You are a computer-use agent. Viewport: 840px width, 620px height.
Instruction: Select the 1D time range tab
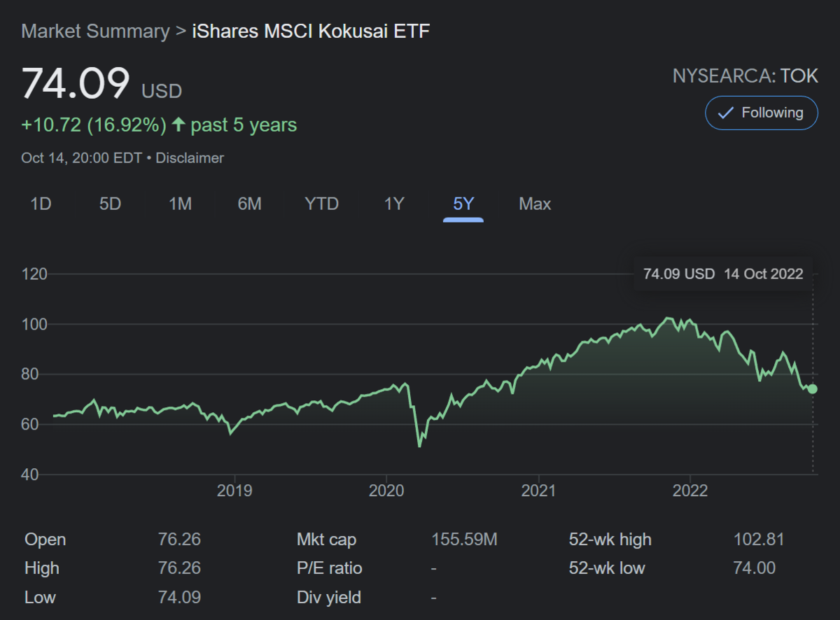click(x=41, y=204)
